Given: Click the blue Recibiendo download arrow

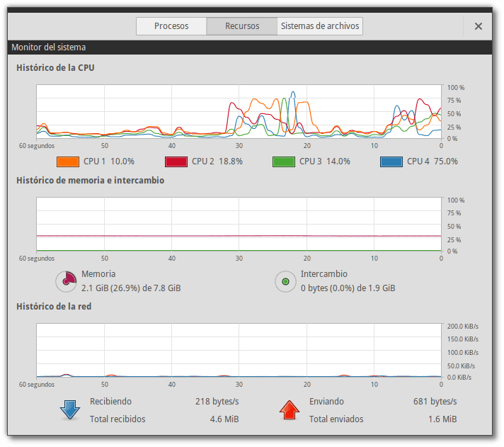Looking at the screenshot, I should (x=70, y=409).
